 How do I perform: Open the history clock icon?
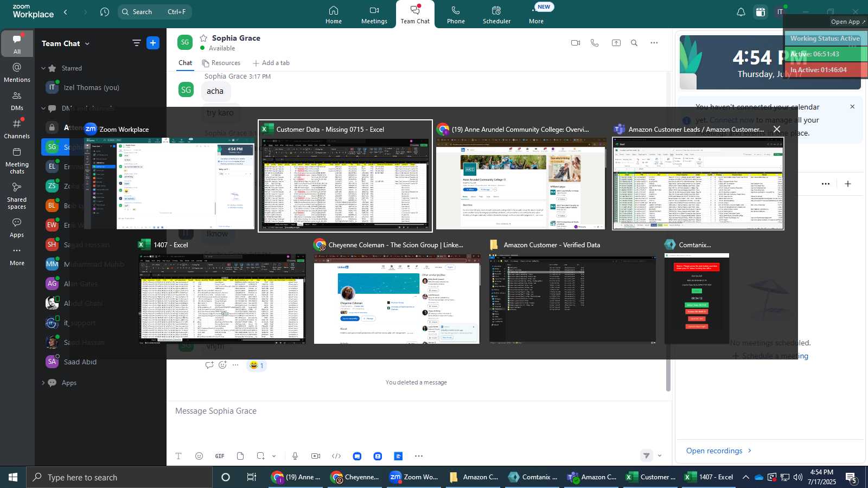[105, 11]
